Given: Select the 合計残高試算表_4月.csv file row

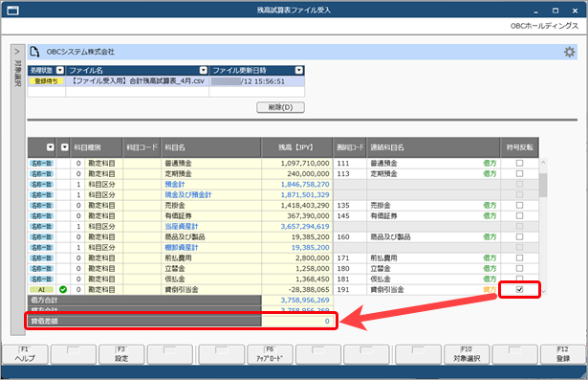Looking at the screenshot, I should click(x=165, y=81).
